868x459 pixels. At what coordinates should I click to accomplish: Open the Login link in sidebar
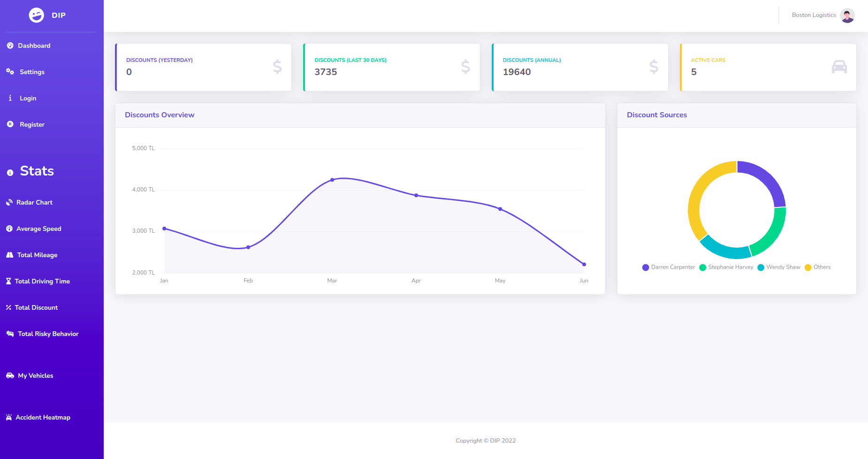(28, 98)
